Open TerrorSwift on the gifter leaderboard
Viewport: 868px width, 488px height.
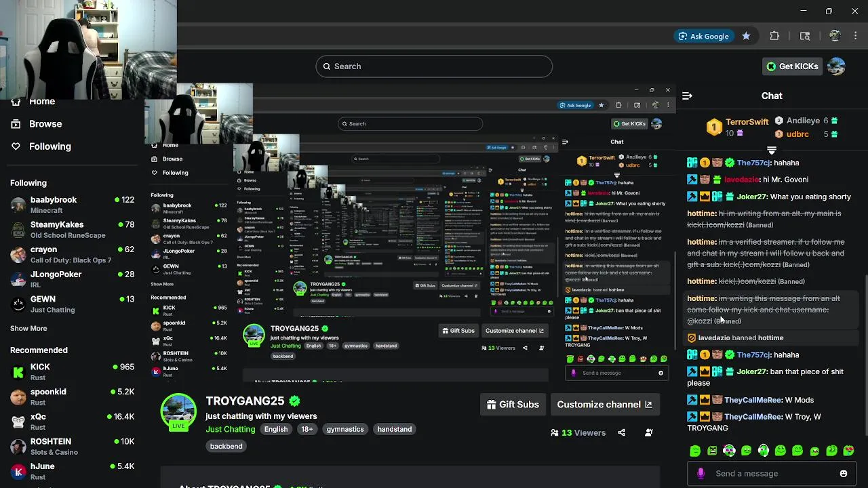[747, 122]
